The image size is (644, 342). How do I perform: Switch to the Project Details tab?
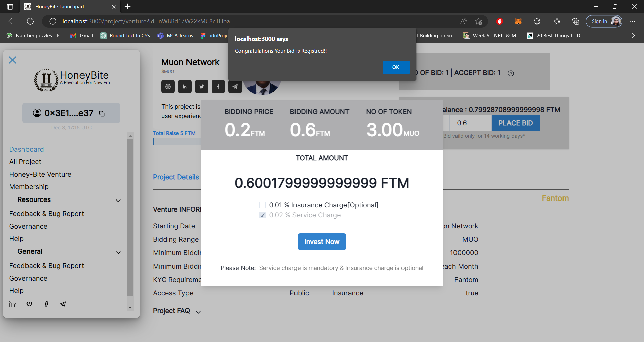point(176,177)
